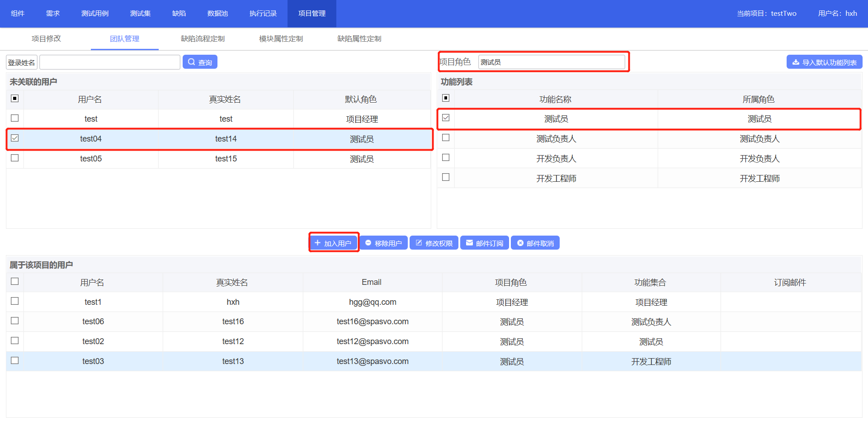This screenshot has width=868, height=421.
Task: Open the 执行记录 menu item
Action: pos(263,14)
